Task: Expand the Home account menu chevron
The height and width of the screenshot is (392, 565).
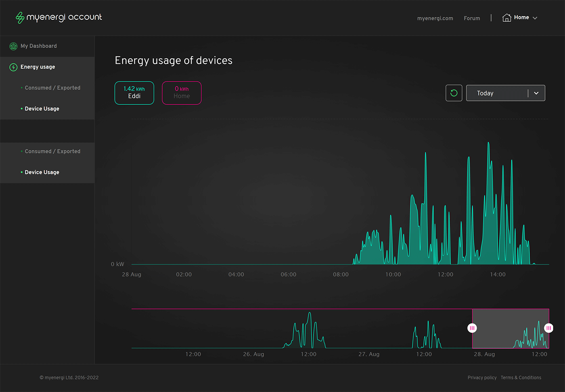Action: (x=535, y=18)
